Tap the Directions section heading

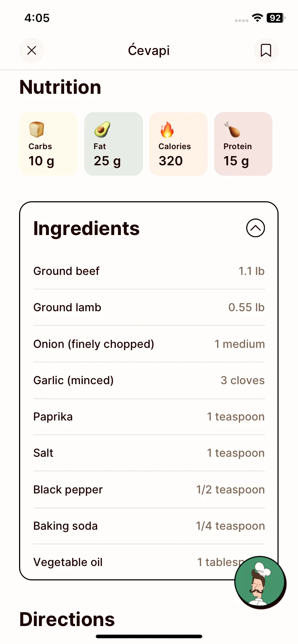pos(67,619)
